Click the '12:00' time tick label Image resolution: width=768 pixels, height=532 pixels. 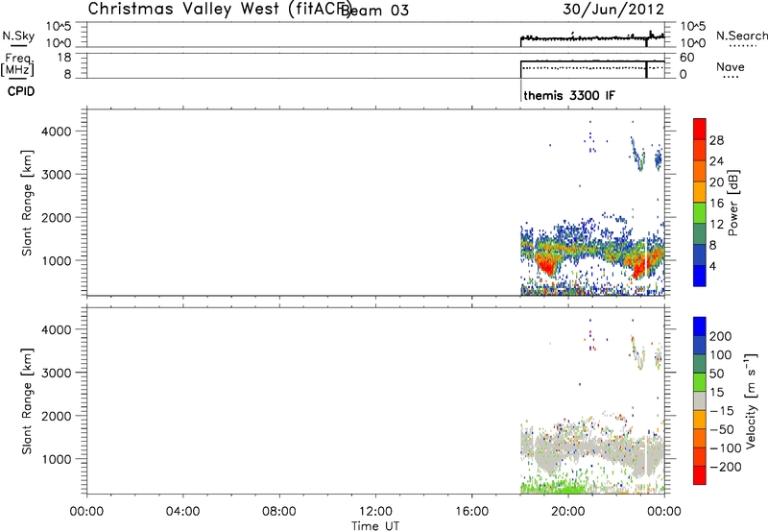[375, 512]
